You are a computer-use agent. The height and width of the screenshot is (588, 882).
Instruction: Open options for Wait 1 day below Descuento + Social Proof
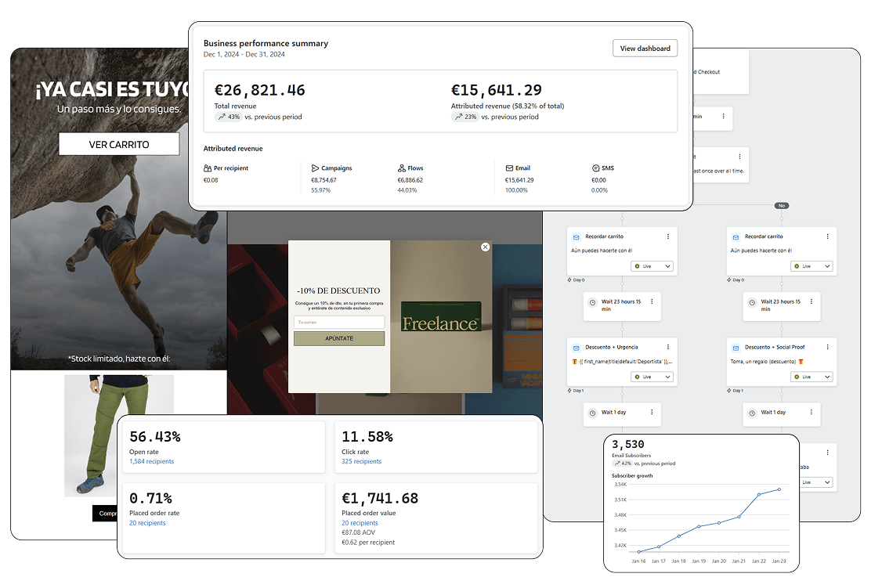812,412
